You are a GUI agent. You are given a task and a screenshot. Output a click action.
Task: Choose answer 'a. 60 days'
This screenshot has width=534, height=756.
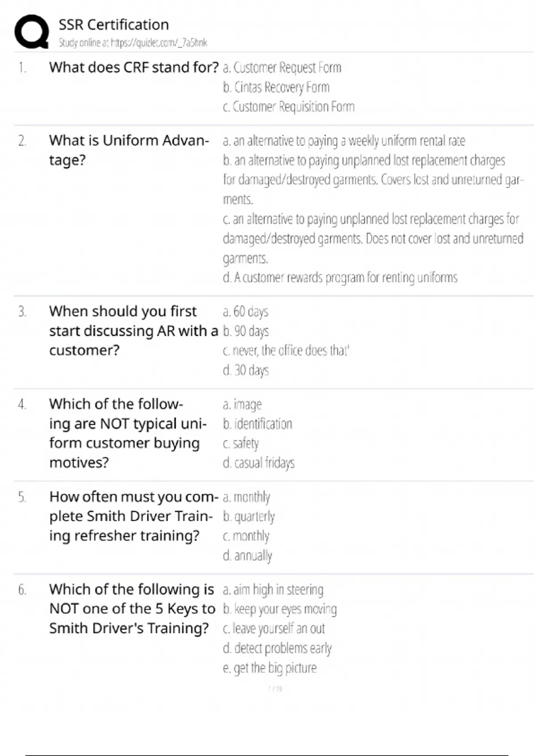pos(245,311)
